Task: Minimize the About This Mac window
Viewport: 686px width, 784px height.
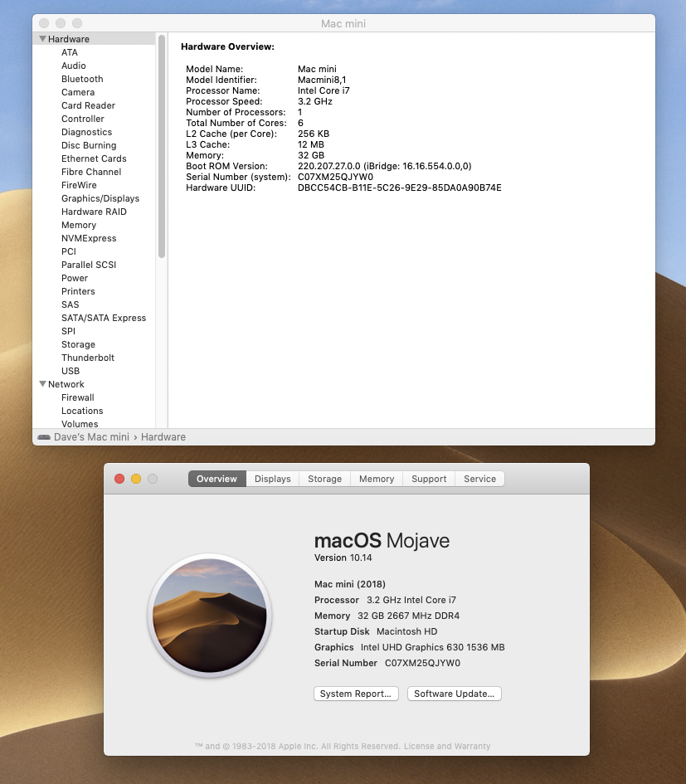Action: pos(136,479)
